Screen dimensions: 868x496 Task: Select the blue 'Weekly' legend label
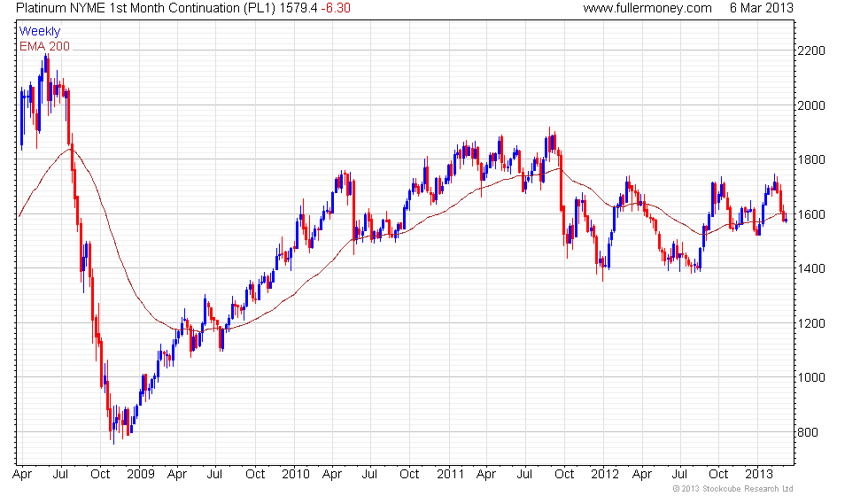tap(39, 32)
